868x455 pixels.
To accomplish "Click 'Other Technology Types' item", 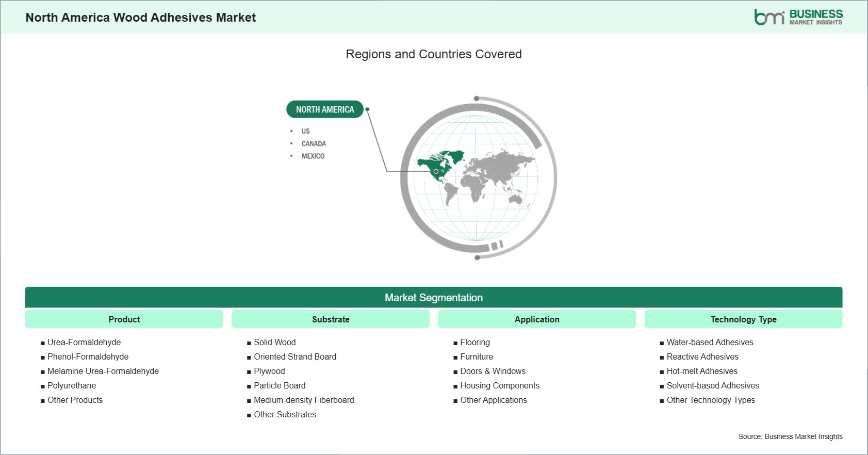I will [711, 400].
